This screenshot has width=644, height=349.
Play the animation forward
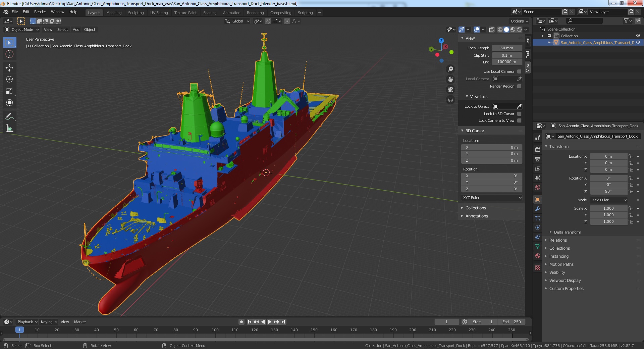(269, 322)
